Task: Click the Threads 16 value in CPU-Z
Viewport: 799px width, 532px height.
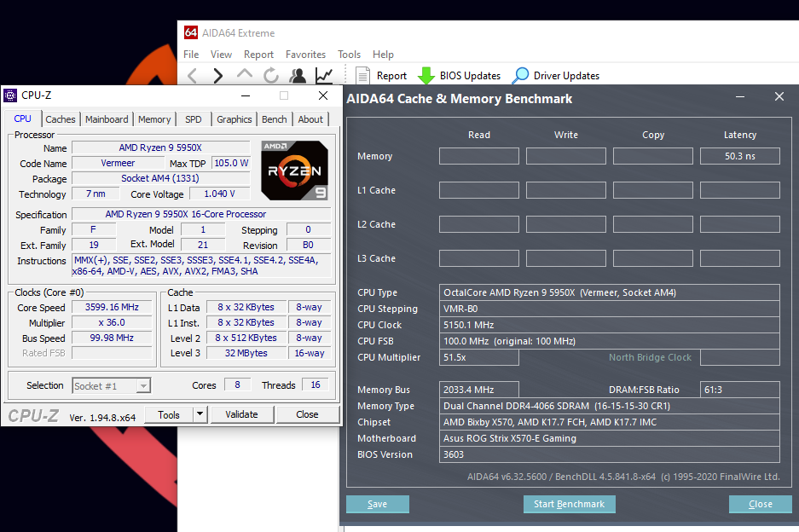Action: pos(316,385)
